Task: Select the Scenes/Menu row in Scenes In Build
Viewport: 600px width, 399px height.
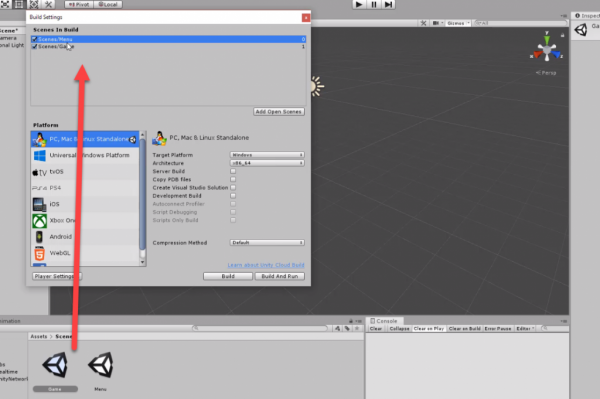Action: [x=168, y=39]
